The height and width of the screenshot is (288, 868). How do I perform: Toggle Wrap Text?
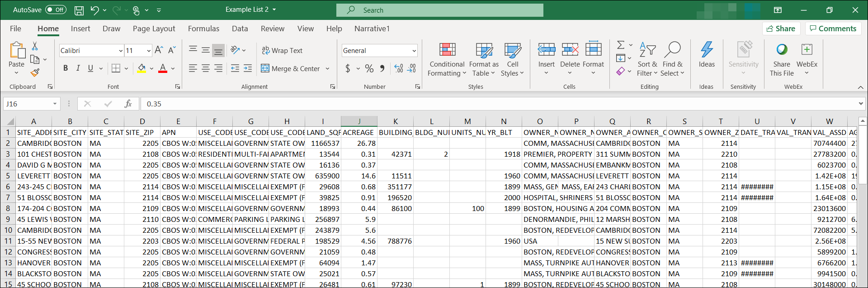pos(283,50)
